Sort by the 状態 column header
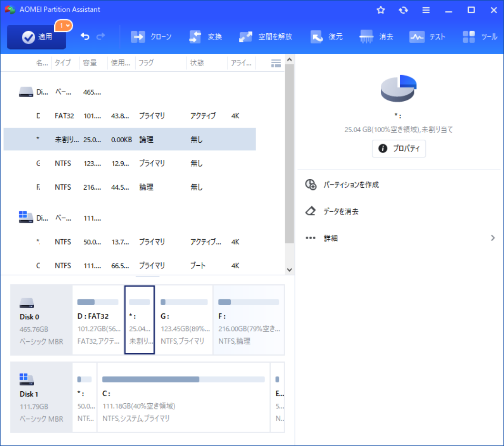Viewport: 504px width, 446px height. pyautogui.click(x=197, y=63)
